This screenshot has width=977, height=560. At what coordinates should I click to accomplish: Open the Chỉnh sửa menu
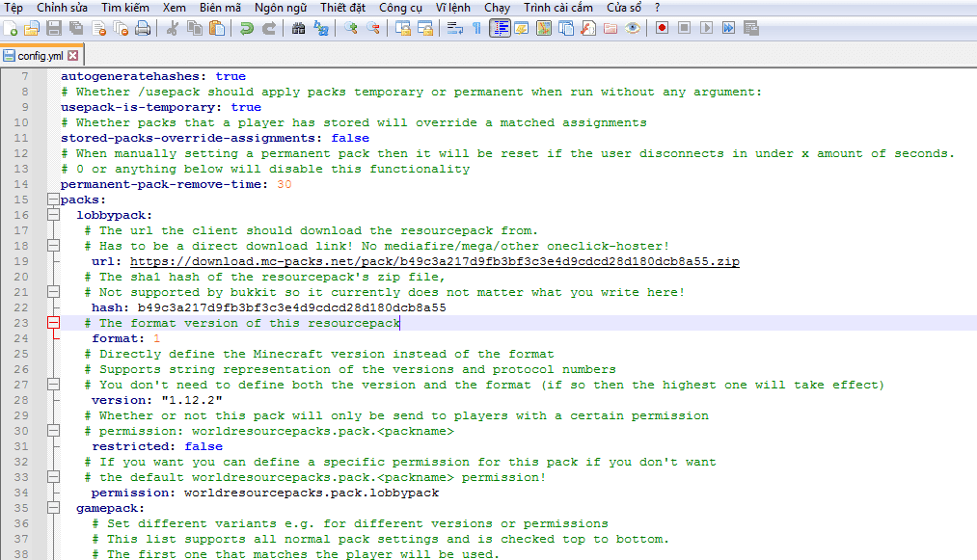(62, 8)
